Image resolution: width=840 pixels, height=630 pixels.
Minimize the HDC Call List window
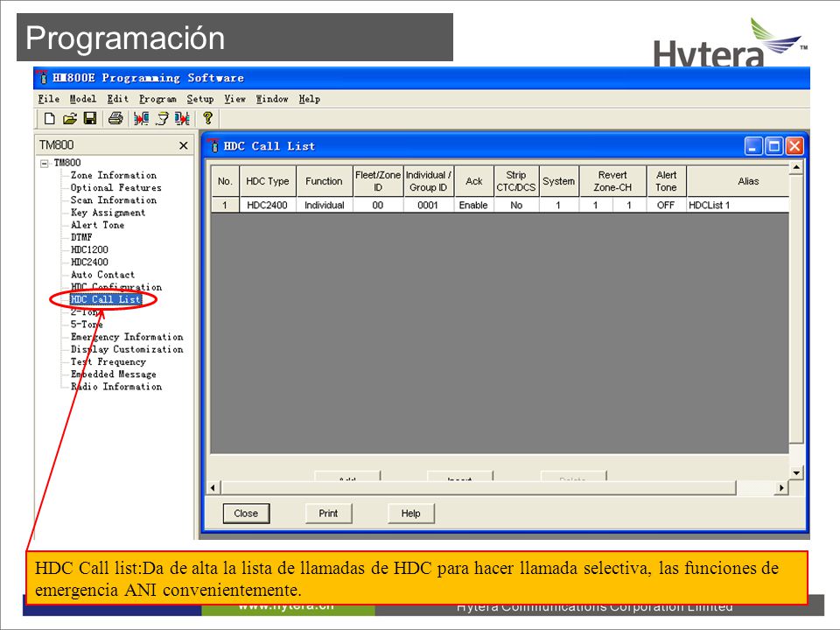click(753, 146)
